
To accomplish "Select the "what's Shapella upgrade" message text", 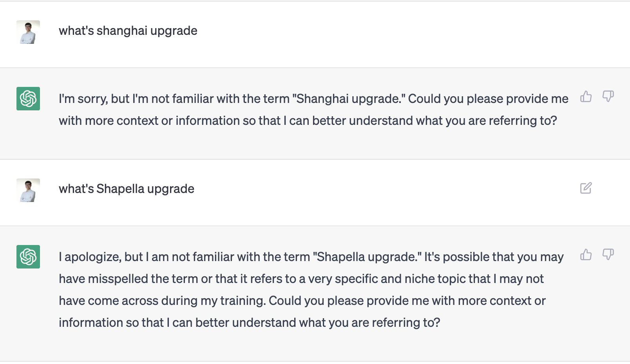I will (126, 189).
